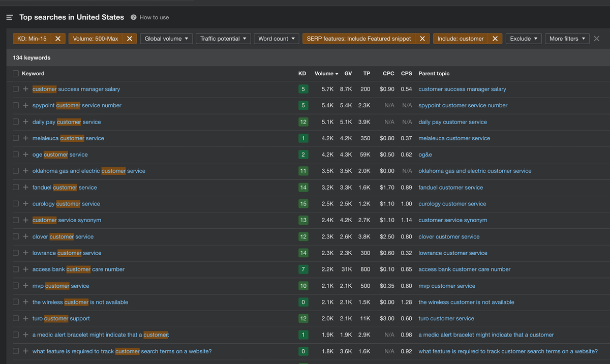Select checkbox for clover customer service
The height and width of the screenshot is (364, 610).
tap(16, 237)
